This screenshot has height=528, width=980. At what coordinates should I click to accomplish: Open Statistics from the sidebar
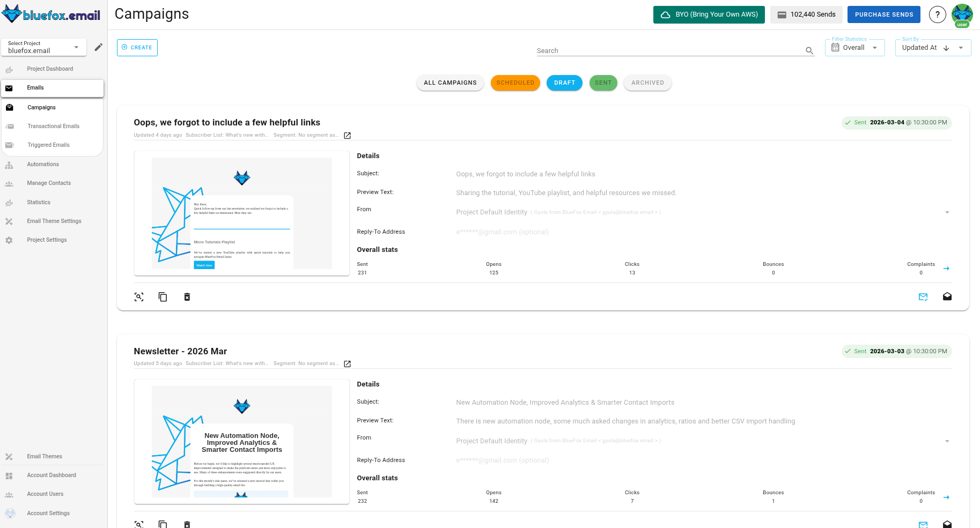(39, 202)
